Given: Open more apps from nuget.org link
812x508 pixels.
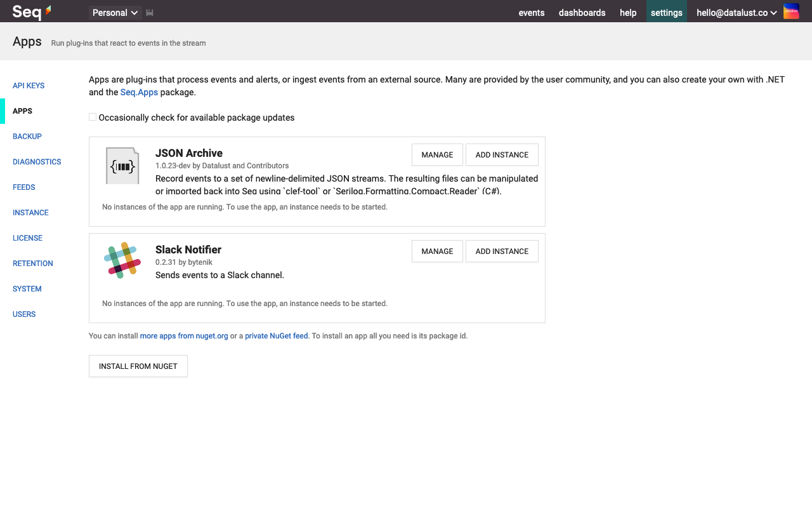Looking at the screenshot, I should pos(184,336).
